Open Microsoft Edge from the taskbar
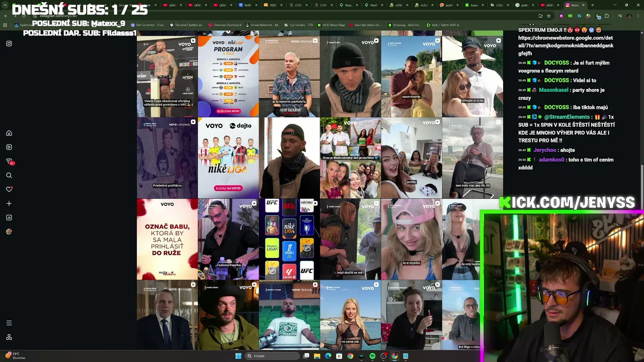This screenshot has height=362, width=644. [328, 356]
